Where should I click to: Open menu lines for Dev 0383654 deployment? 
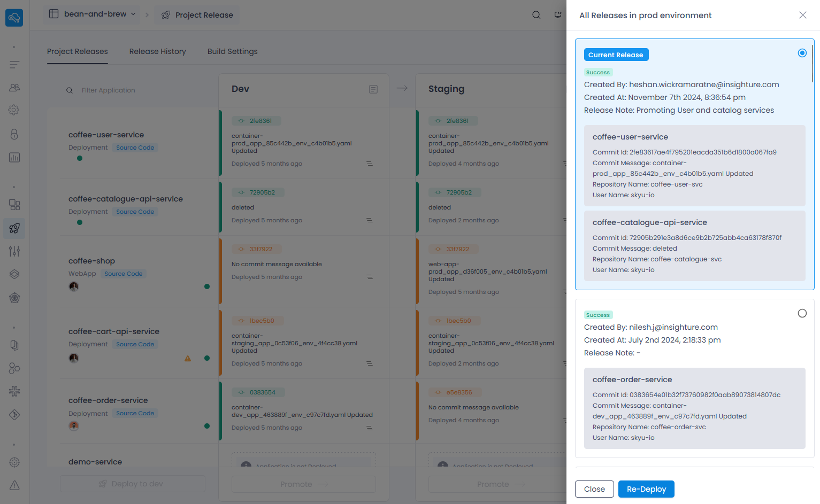tap(370, 428)
